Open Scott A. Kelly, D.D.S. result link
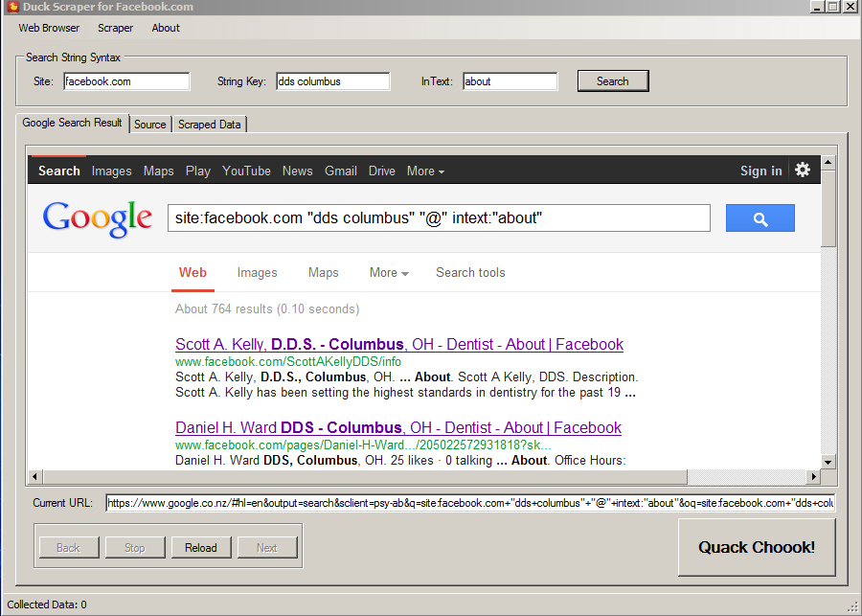The height and width of the screenshot is (616, 862). [399, 344]
